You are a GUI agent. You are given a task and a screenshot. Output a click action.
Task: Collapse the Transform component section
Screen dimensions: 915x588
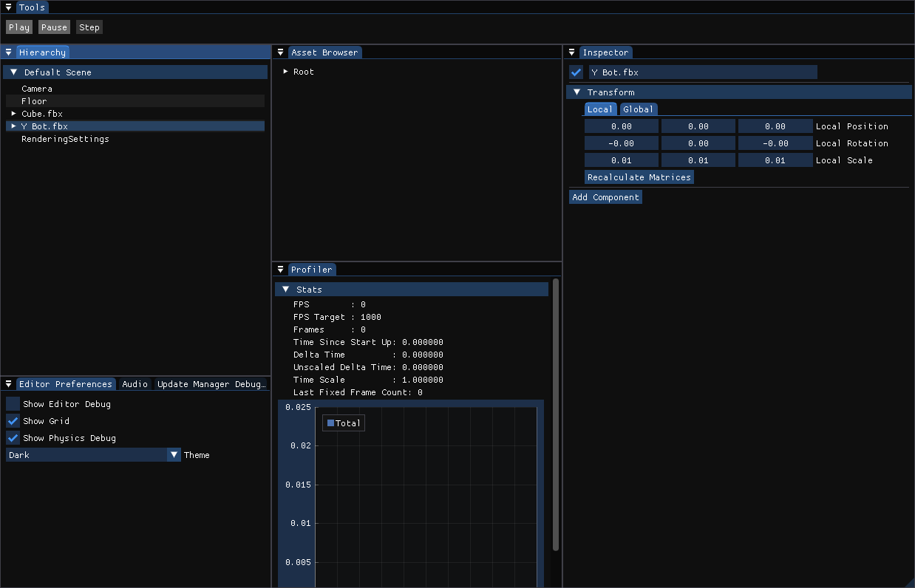click(577, 92)
